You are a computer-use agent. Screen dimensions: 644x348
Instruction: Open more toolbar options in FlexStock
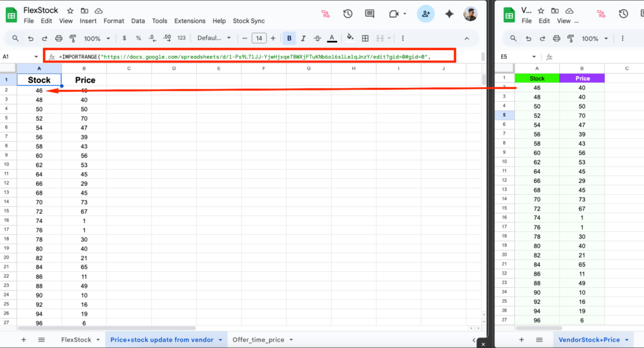(402, 38)
